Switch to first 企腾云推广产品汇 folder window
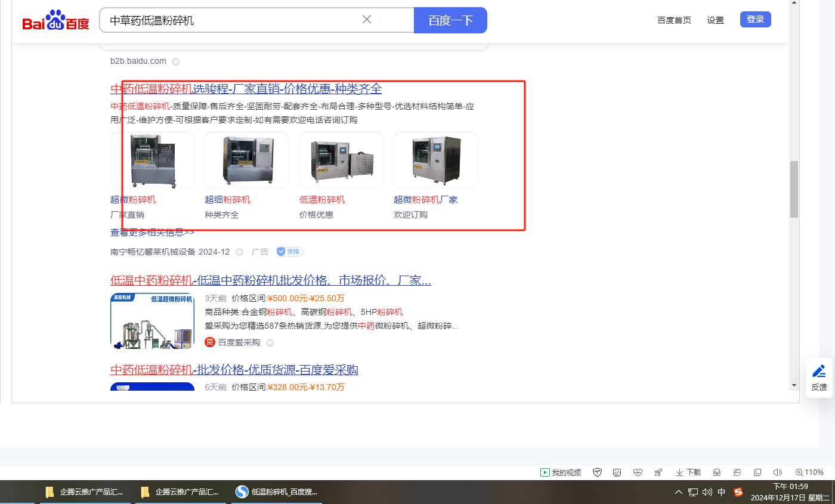This screenshot has width=835, height=504. point(85,492)
